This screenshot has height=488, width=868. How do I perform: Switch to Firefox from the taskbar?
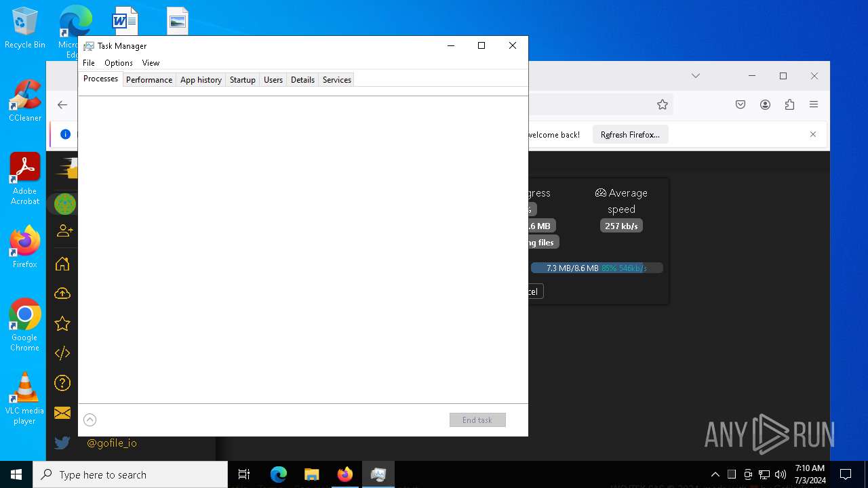tap(345, 474)
